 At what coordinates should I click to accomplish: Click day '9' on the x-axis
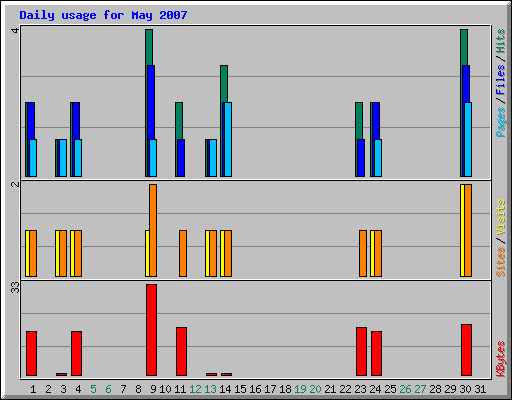click(153, 389)
